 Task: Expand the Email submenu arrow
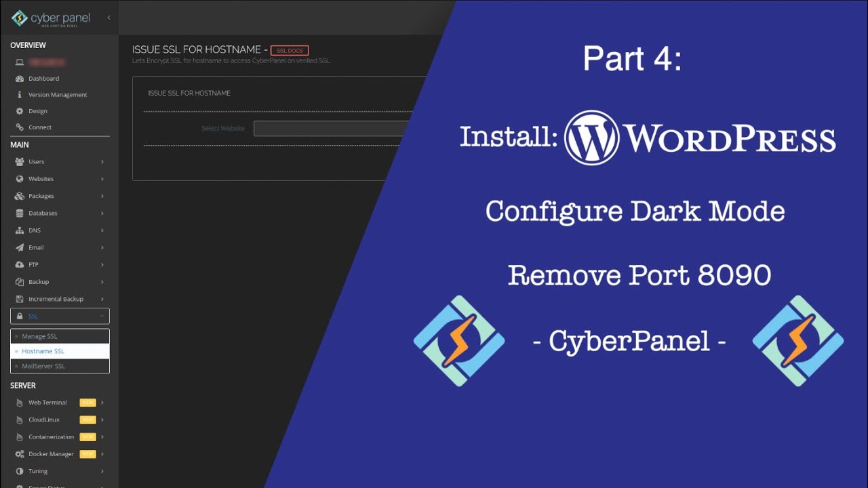(102, 248)
